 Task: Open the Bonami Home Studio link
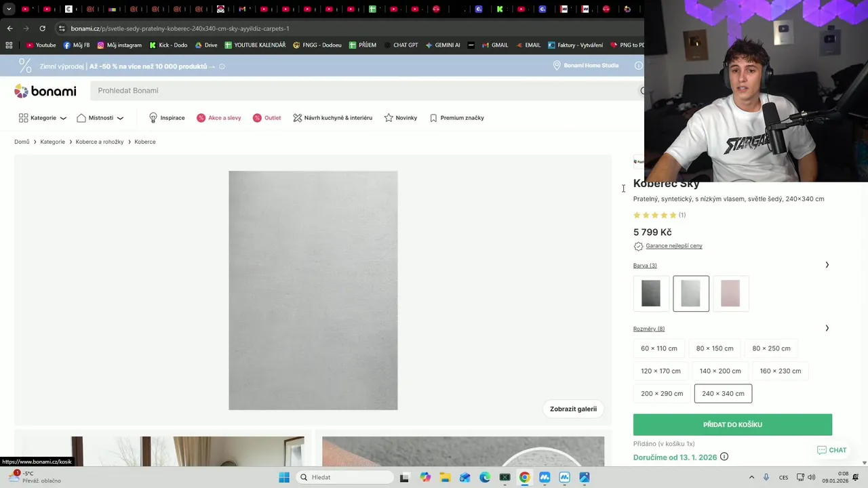click(585, 66)
